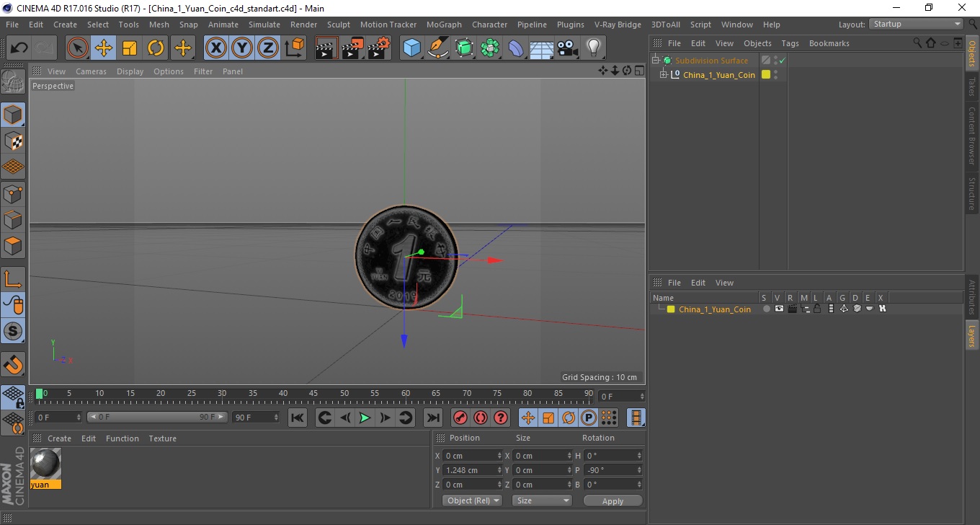Toggle X-axis lock
This screenshot has width=980, height=525.
[x=216, y=48]
